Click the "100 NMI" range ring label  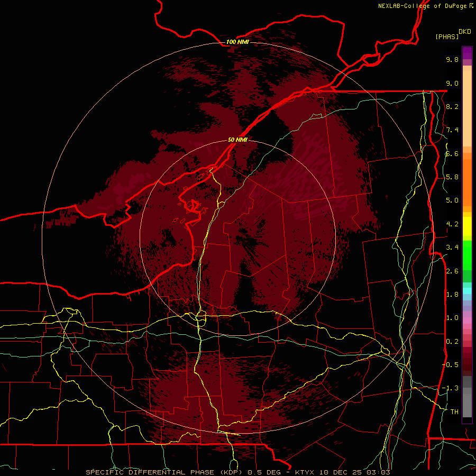(237, 42)
